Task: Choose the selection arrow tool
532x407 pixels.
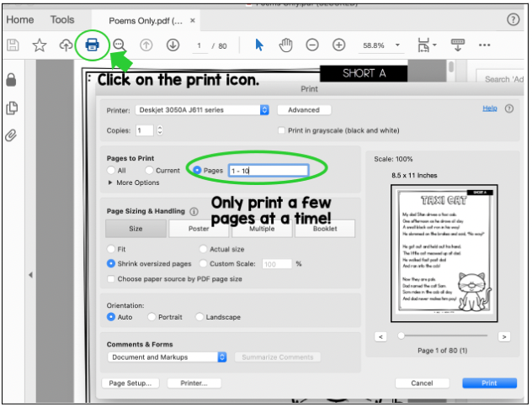Action: pyautogui.click(x=259, y=45)
